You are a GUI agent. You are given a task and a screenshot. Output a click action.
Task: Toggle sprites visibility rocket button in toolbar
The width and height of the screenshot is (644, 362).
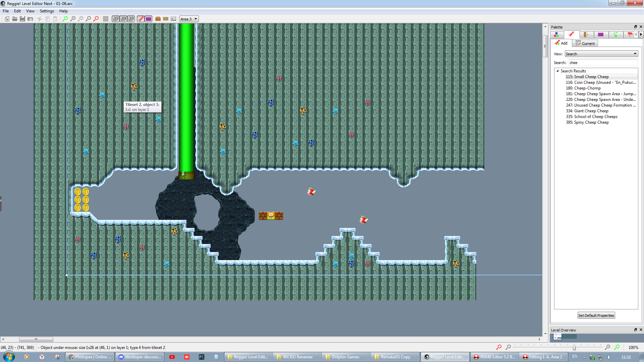point(141,19)
